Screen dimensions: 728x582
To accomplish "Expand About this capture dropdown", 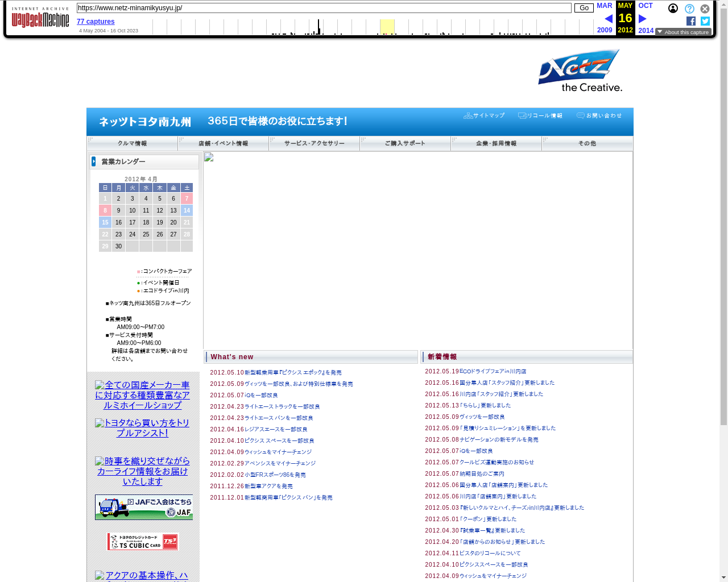I will 683,32.
